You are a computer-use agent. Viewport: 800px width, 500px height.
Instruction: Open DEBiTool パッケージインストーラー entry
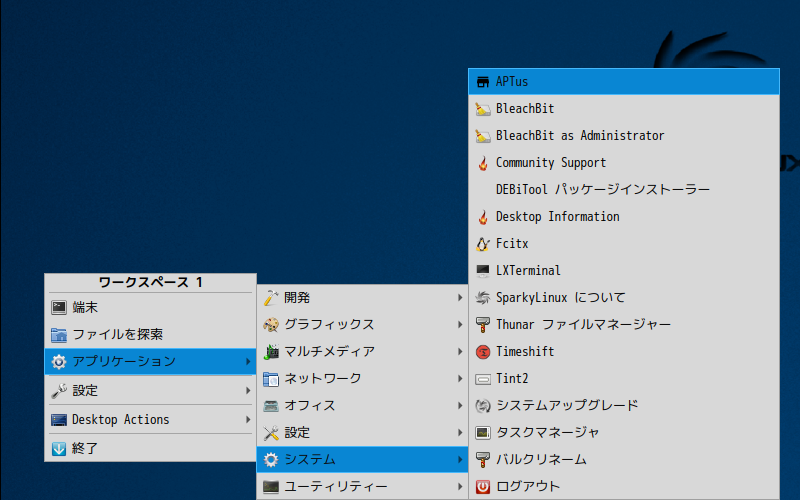pos(623,190)
